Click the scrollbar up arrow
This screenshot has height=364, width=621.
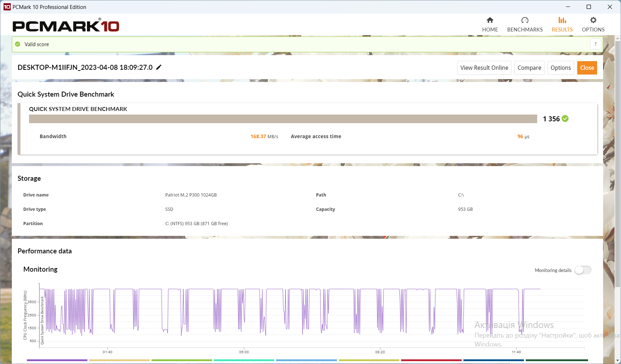click(x=617, y=38)
